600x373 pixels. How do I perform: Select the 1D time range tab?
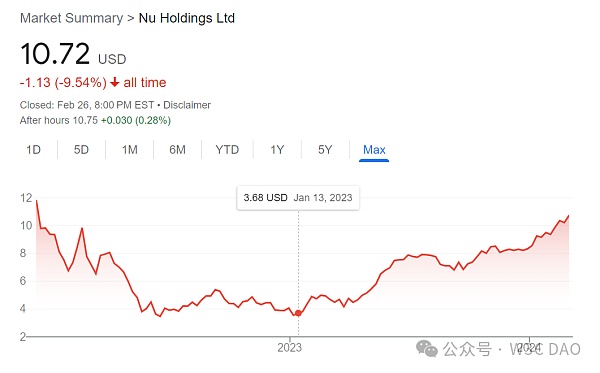[x=33, y=150]
